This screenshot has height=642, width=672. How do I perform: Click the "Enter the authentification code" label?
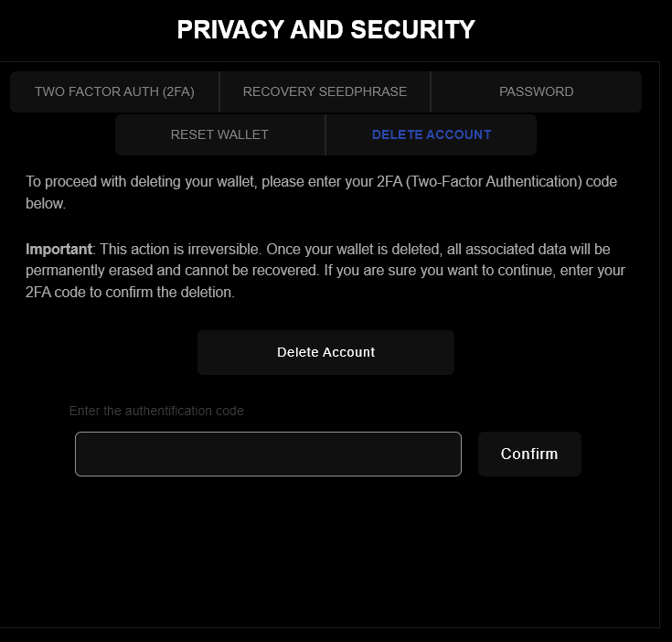click(156, 411)
